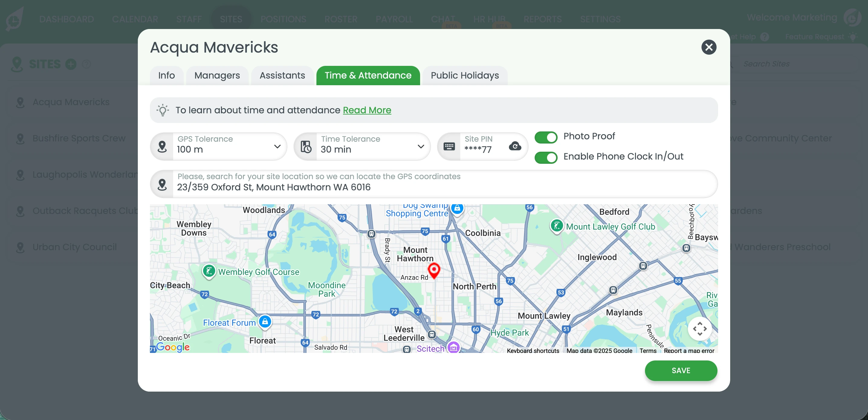Click Report a map error

(x=689, y=351)
